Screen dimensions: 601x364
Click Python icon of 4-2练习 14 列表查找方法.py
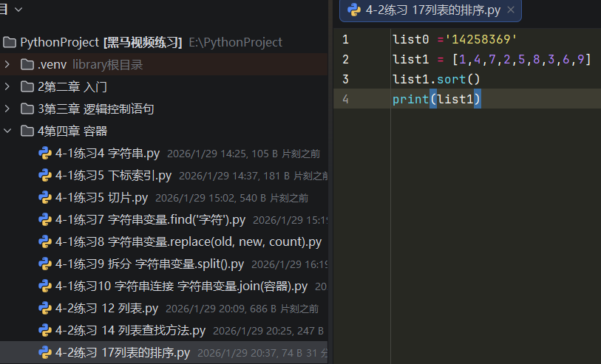click(45, 331)
